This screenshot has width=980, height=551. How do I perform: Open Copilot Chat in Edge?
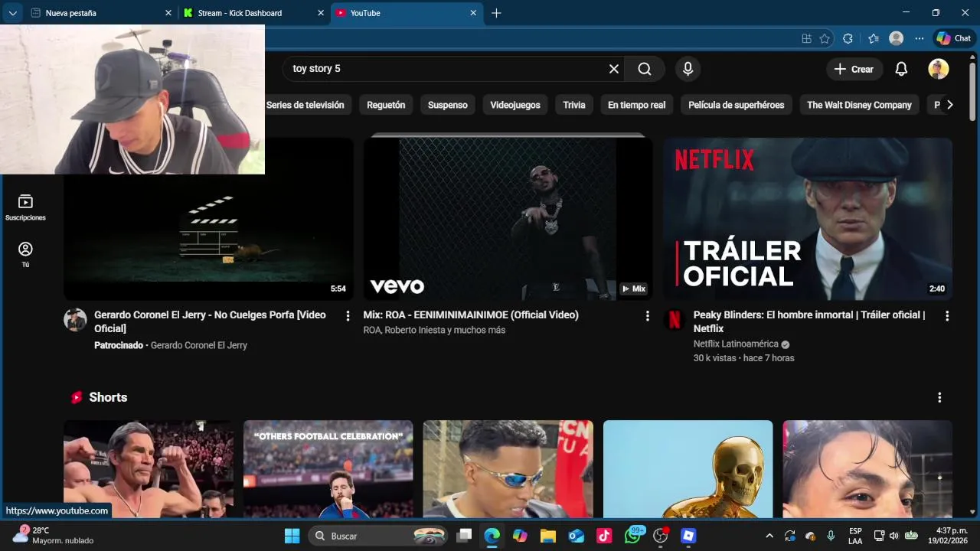[x=954, y=38]
